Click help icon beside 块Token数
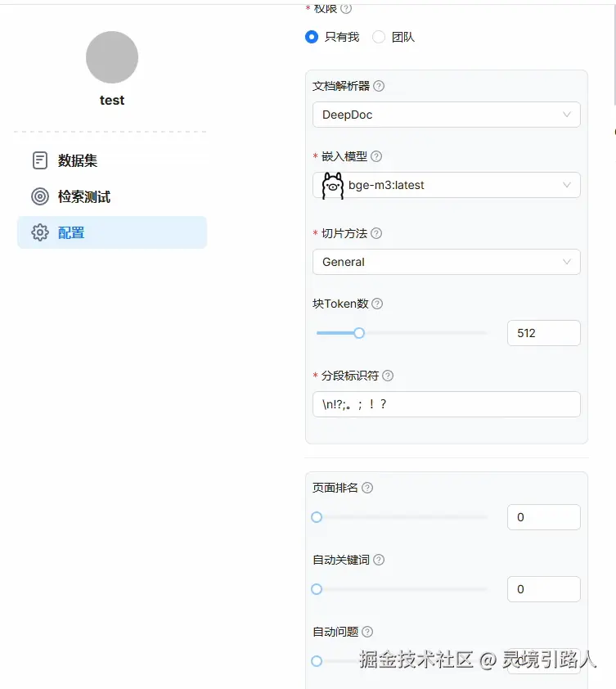Image resolution: width=616 pixels, height=689 pixels. coord(375,304)
